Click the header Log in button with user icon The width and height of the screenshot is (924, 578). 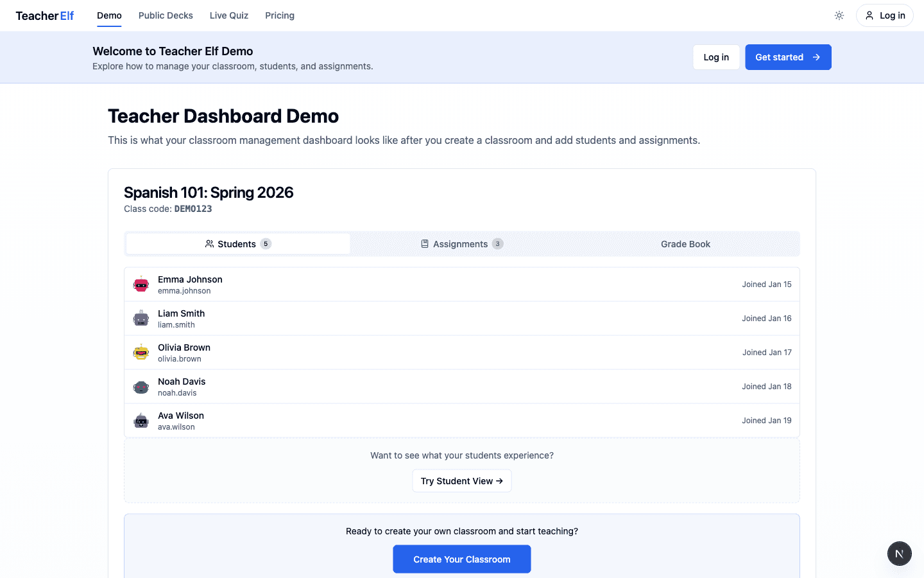pos(885,15)
